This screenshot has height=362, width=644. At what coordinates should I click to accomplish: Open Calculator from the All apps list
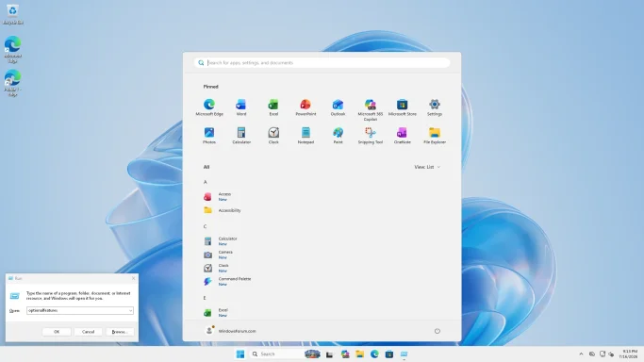pos(221,241)
